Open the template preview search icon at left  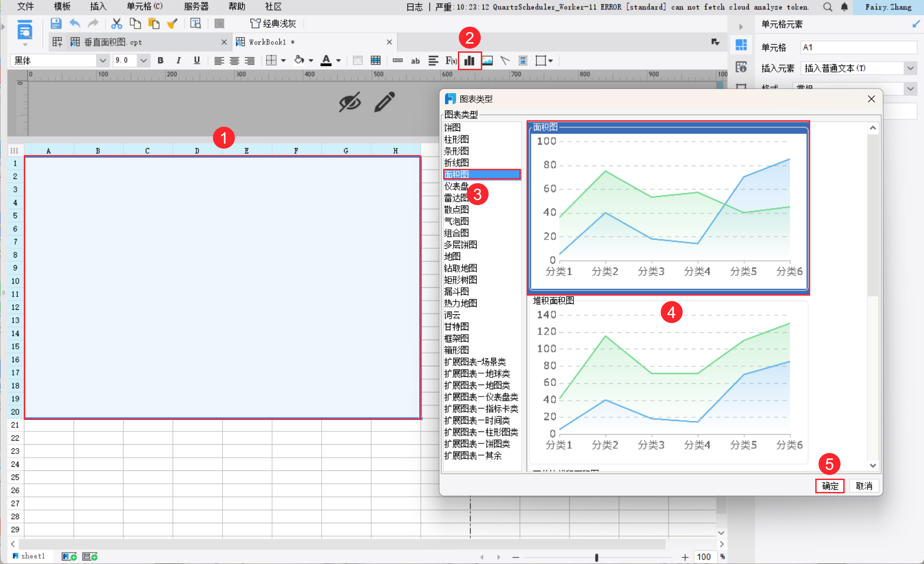point(24,30)
